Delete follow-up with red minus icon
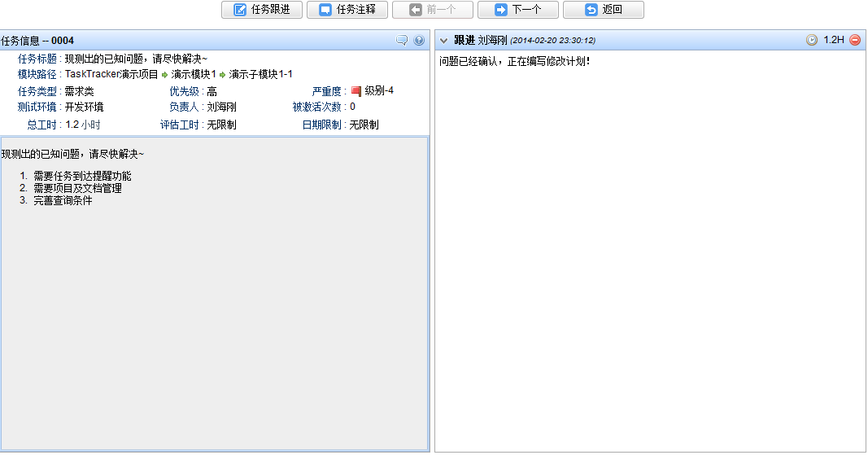 (855, 40)
